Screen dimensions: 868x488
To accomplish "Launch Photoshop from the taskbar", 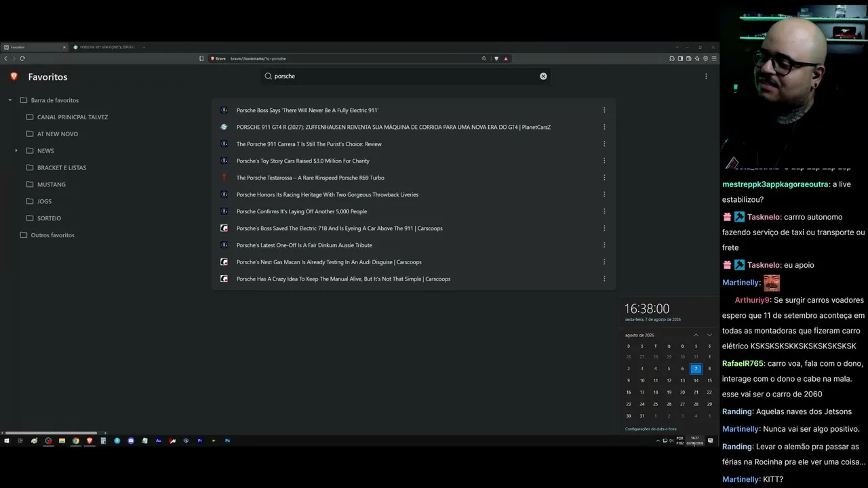I will pyautogui.click(x=227, y=441).
